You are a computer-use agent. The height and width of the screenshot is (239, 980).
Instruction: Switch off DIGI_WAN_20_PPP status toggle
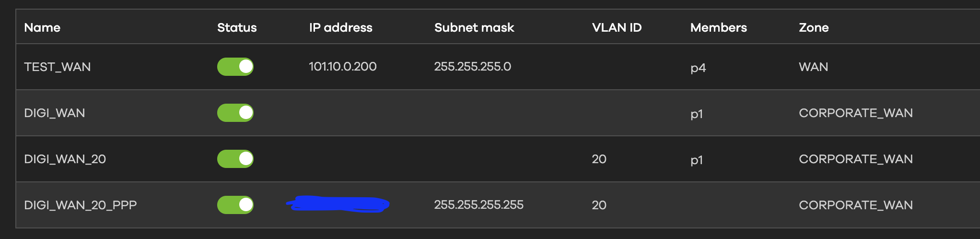235,205
